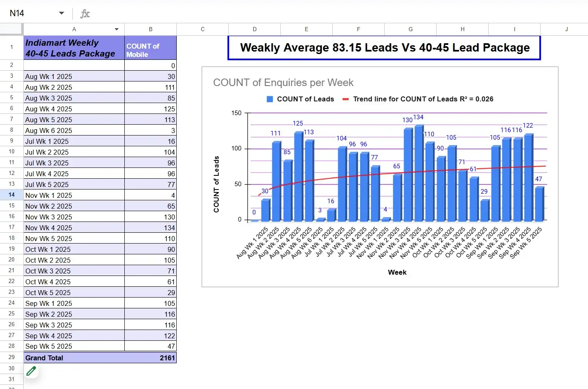
Task: Click the 150 value on the vertical axis
Action: pos(236,113)
